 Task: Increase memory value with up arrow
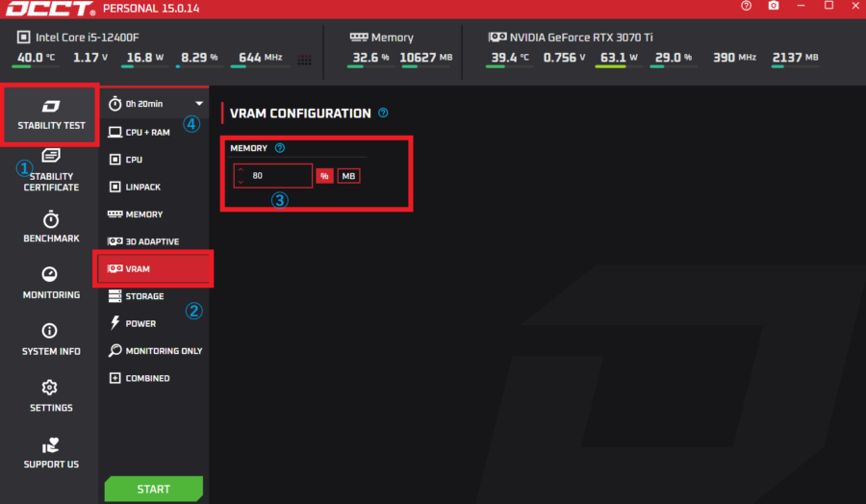point(241,170)
